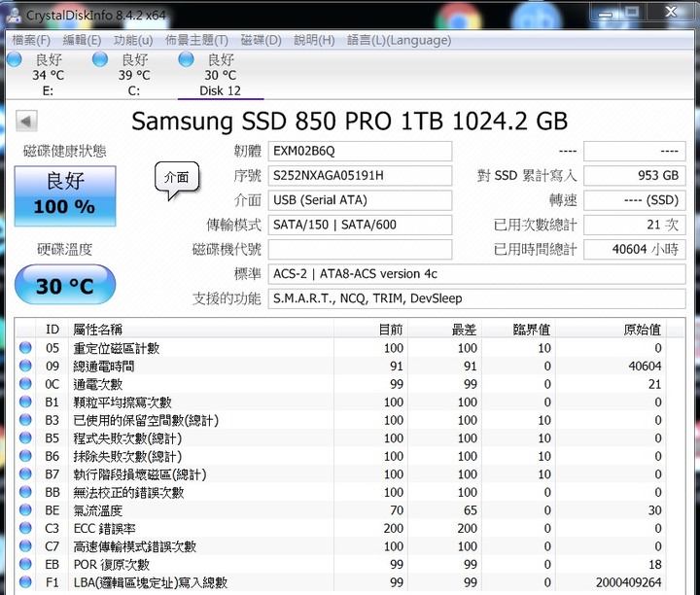Click raw value 200409264 in F1 row
The width and height of the screenshot is (700, 595).
pyautogui.click(x=629, y=582)
